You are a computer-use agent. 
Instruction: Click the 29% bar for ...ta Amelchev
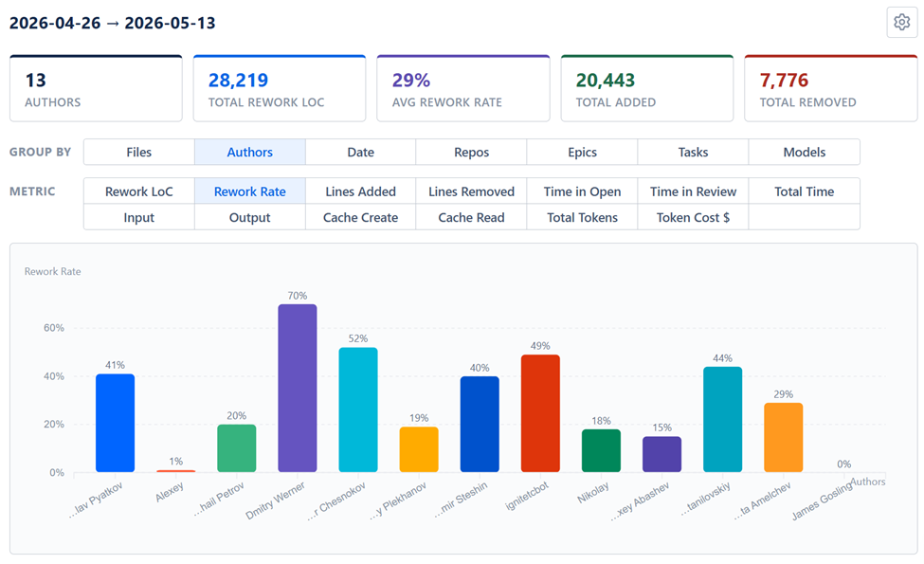pyautogui.click(x=783, y=438)
